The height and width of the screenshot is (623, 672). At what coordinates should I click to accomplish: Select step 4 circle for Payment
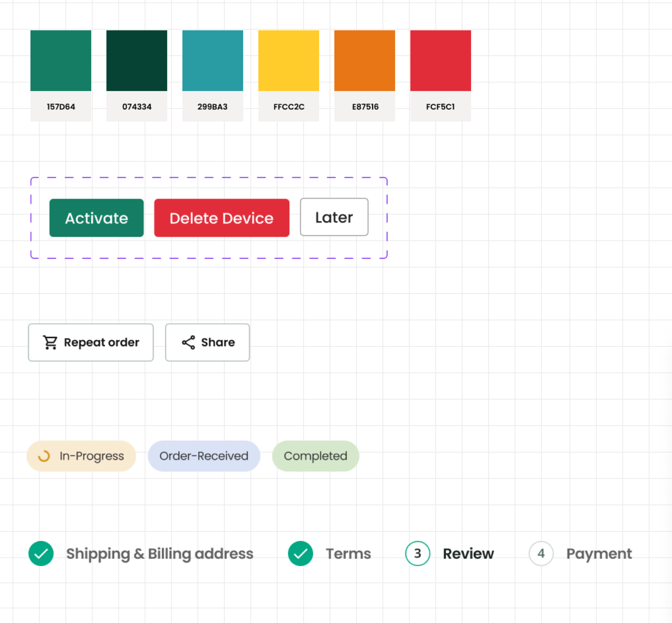tap(541, 553)
